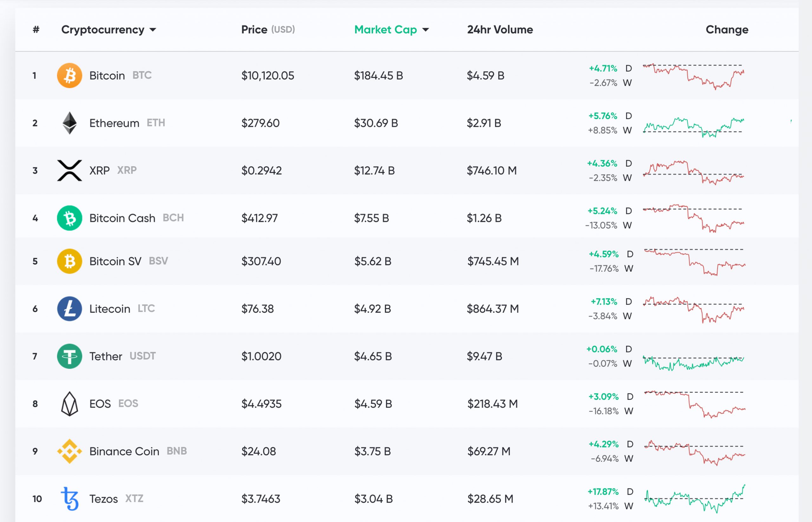Viewport: 812px width, 522px height.
Task: Click Tether 24hr volume $9.47 B
Action: [x=484, y=356]
